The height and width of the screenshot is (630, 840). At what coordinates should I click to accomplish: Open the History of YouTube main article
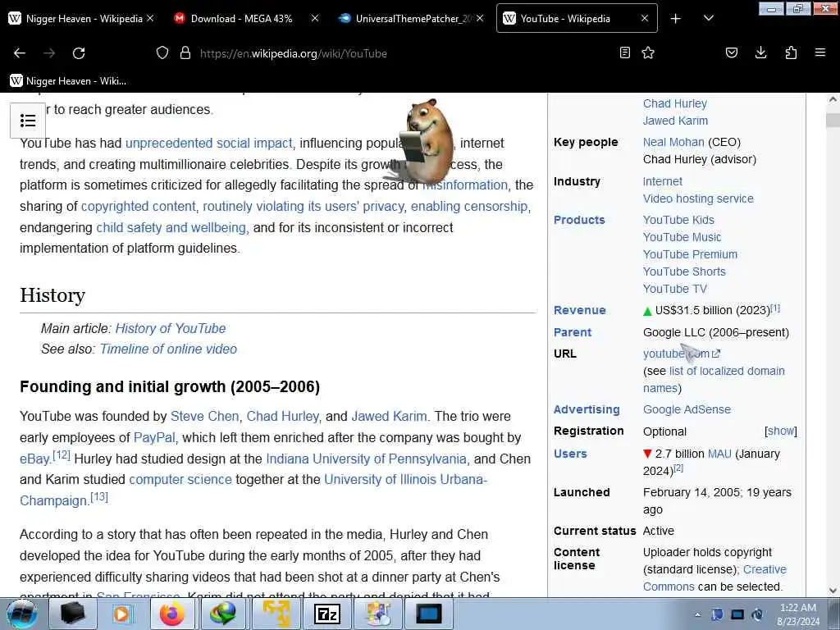point(171,328)
